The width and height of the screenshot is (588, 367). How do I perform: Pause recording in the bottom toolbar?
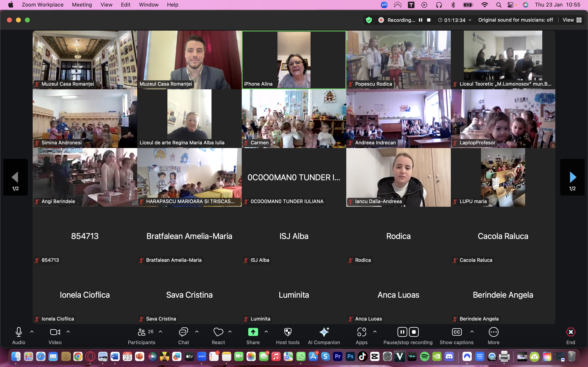(x=402, y=332)
